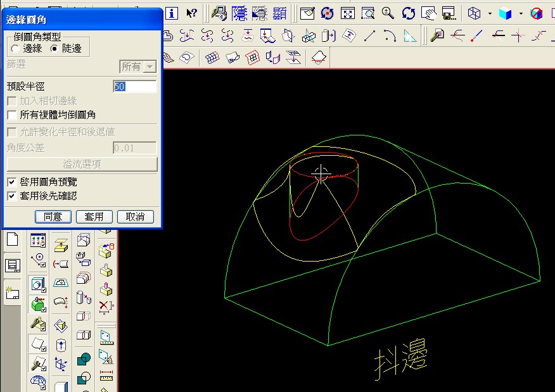
Task: Click the blue dome mesh icon
Action: [x=38, y=383]
